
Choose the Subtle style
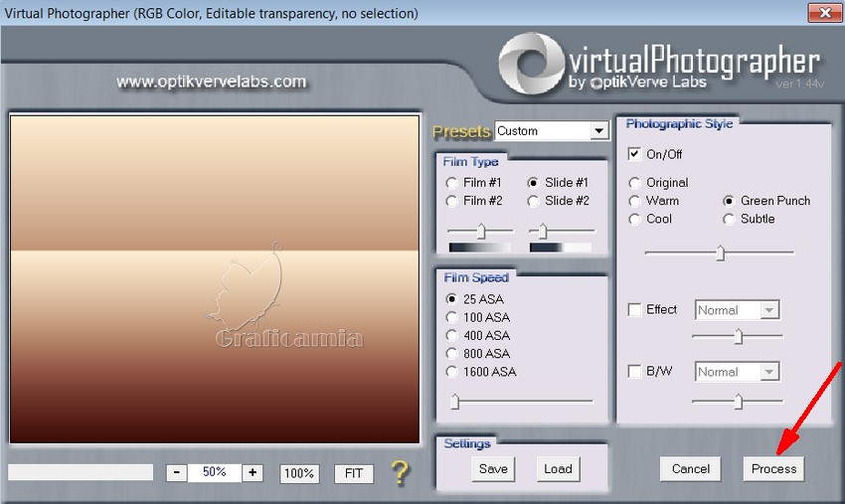point(729,219)
